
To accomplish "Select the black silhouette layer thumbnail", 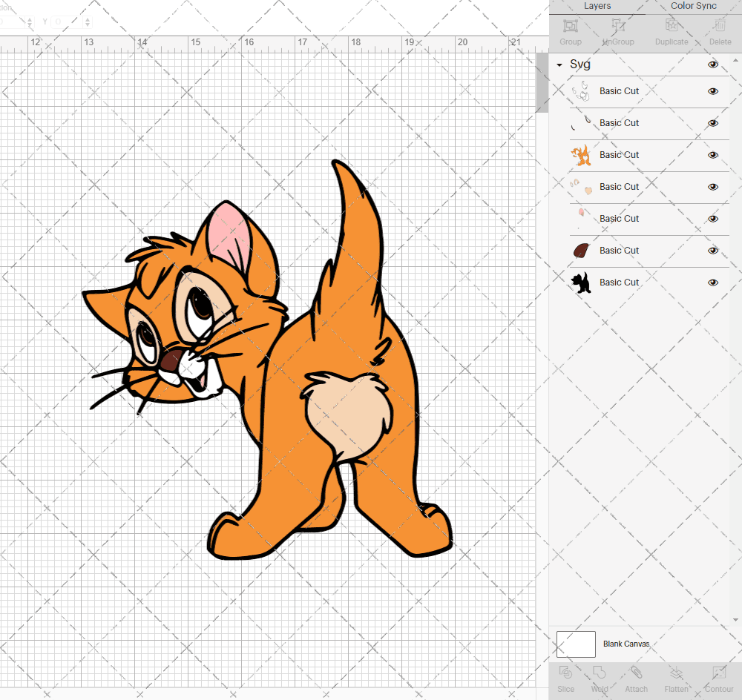I will point(581,283).
